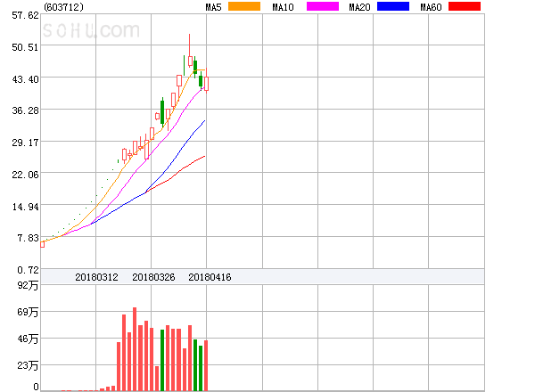Viewport: 535px width, 392px height.
Task: Click the 0.72 price axis label
Action: (x=28, y=270)
